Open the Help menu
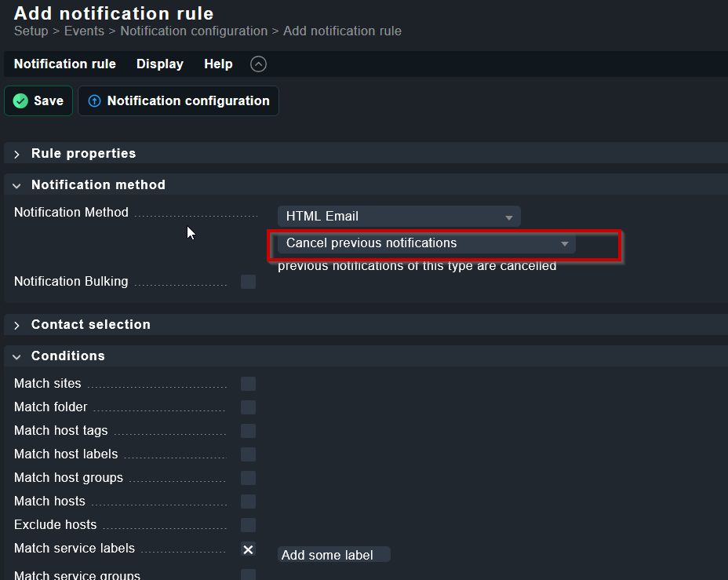 [x=218, y=64]
